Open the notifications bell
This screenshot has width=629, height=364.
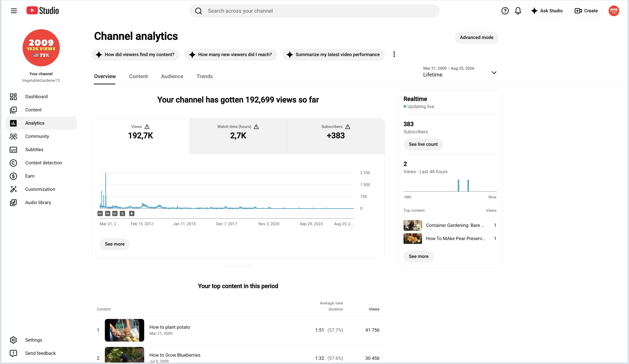pos(518,11)
